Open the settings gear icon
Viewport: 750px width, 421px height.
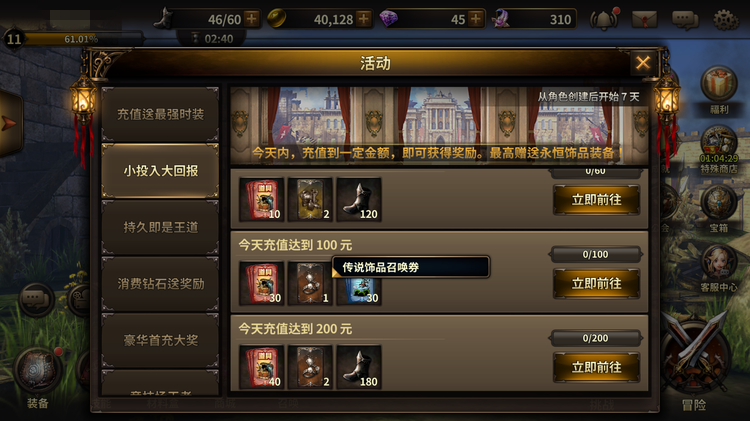coord(726,20)
